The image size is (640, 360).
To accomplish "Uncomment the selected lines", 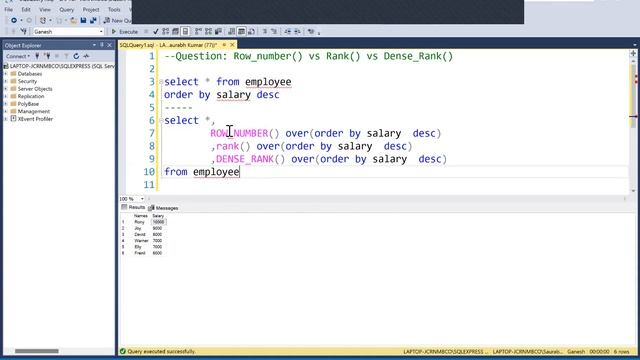I will pyautogui.click(x=274, y=31).
